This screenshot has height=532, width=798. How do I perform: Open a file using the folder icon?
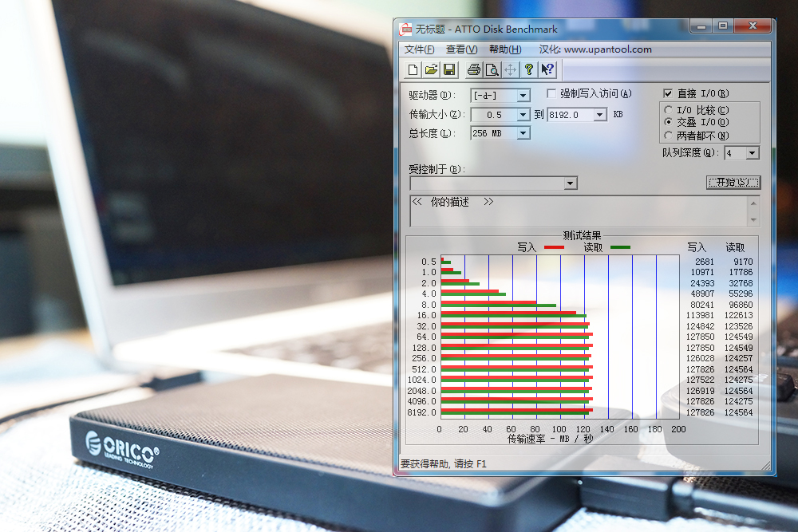point(431,69)
